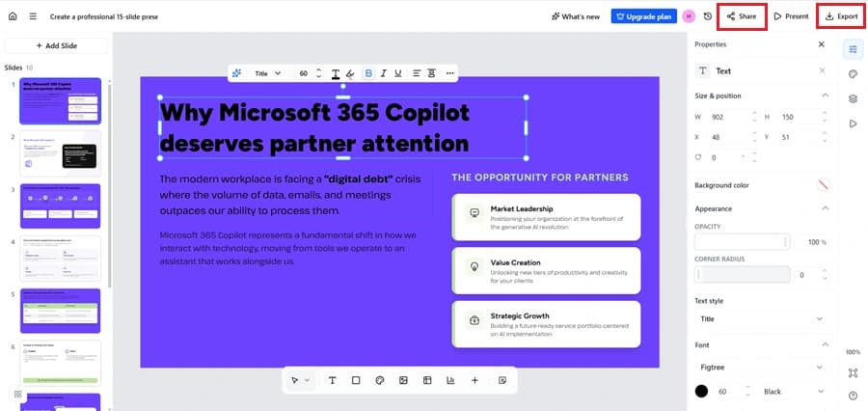
Task: Select the Text tool in bottom toolbar
Action: coord(332,380)
